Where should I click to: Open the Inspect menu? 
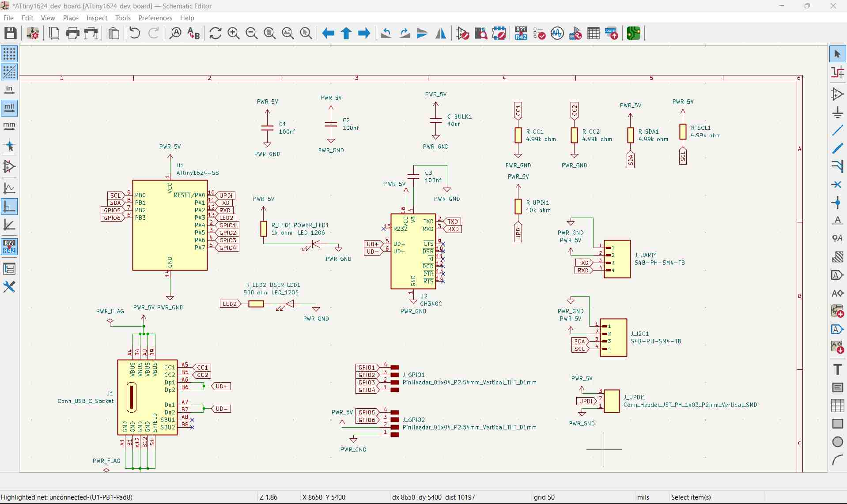point(97,18)
